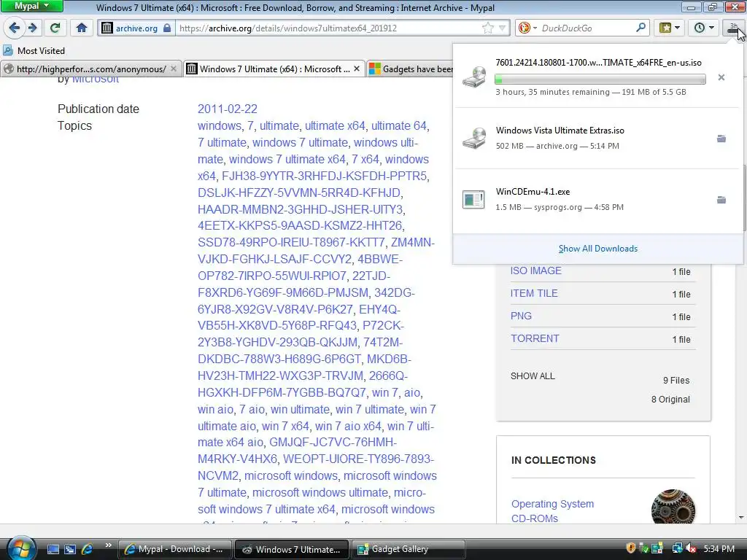Click the WinCDEmu-4.1.exe file icon

(x=473, y=200)
